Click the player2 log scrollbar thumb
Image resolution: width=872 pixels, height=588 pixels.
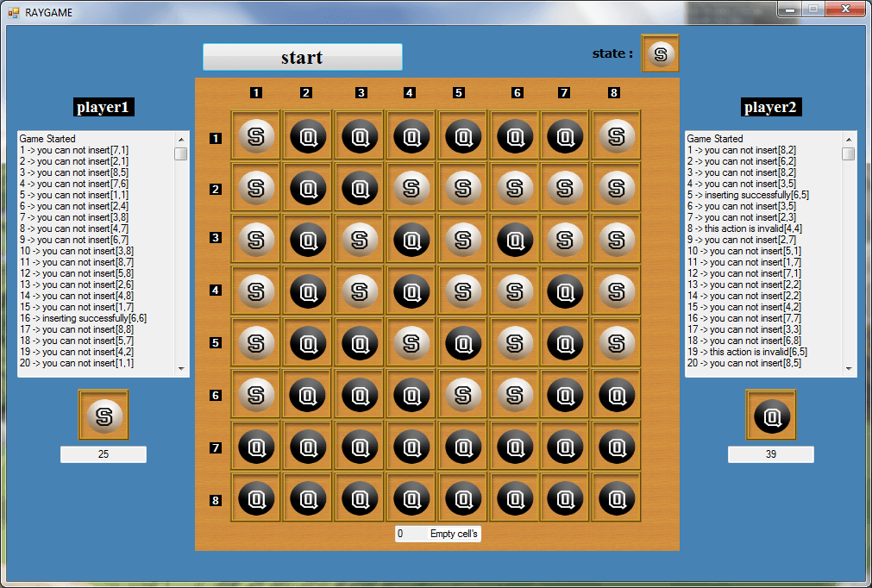(848, 153)
